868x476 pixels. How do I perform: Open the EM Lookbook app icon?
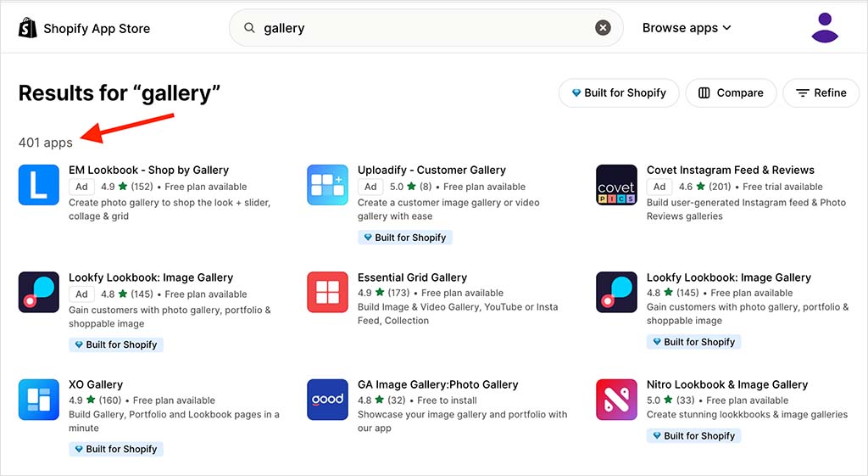(x=39, y=185)
